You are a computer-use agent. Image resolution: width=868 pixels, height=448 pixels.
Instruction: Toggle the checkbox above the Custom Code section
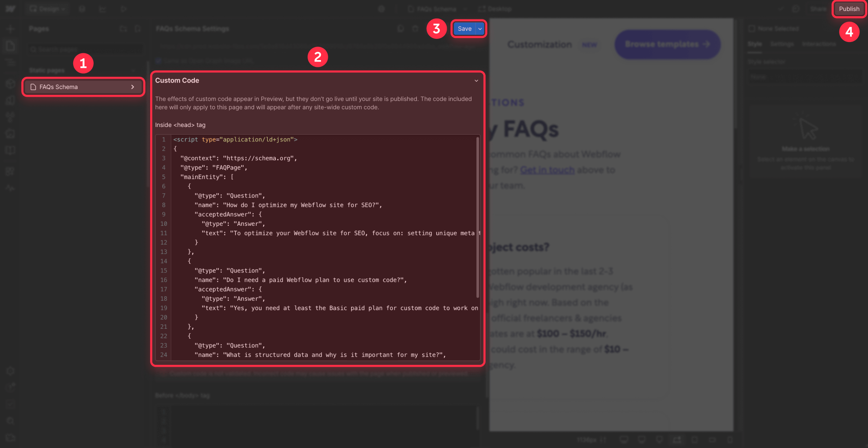pos(159,61)
